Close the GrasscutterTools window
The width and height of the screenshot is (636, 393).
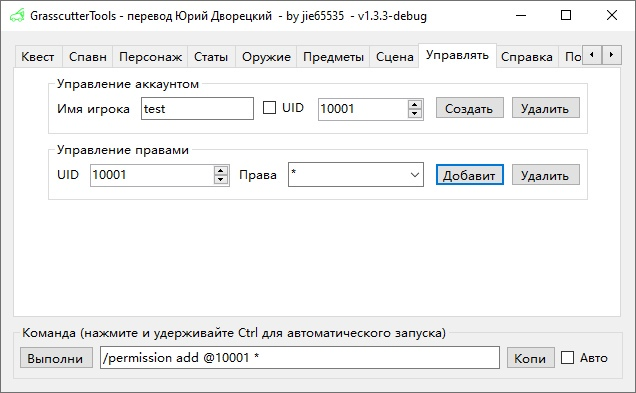(612, 16)
